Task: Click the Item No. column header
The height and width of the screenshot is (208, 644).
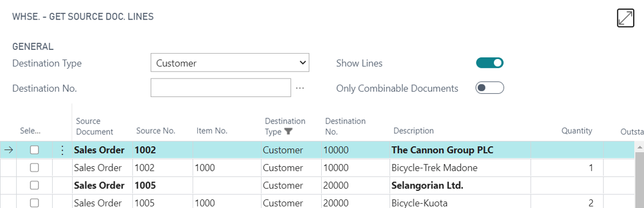Action: click(212, 131)
